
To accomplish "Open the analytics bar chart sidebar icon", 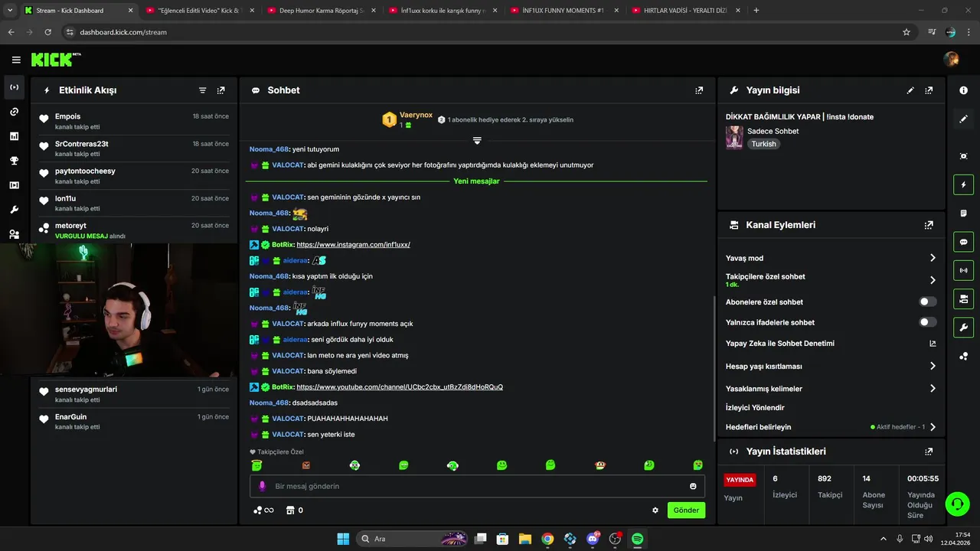I will tap(14, 136).
